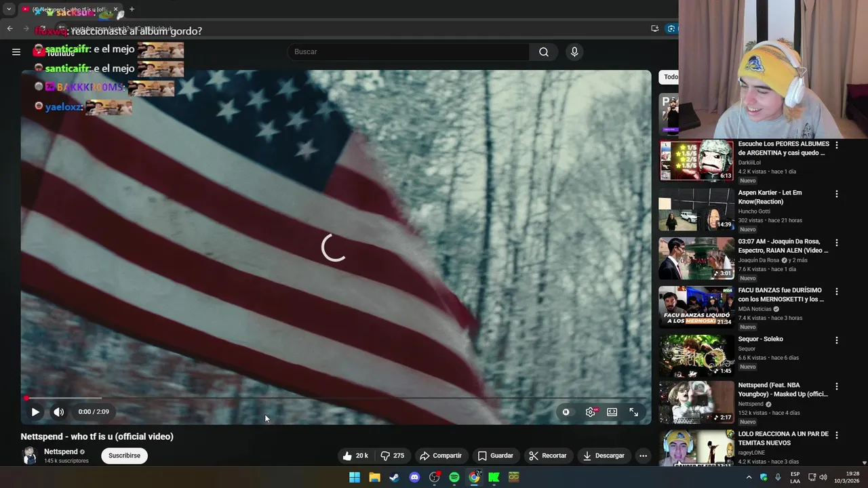868x488 pixels.
Task: Toggle autoplay switch in player
Action: point(566,411)
